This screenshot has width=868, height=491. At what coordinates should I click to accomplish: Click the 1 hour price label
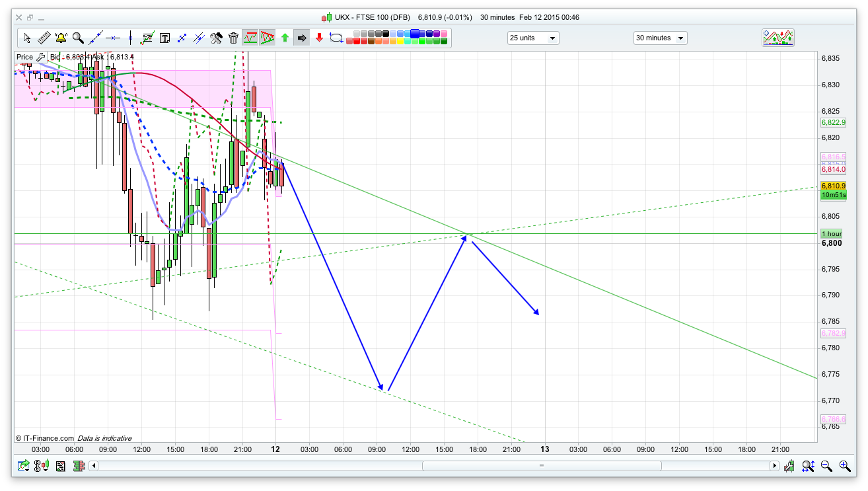click(x=831, y=234)
